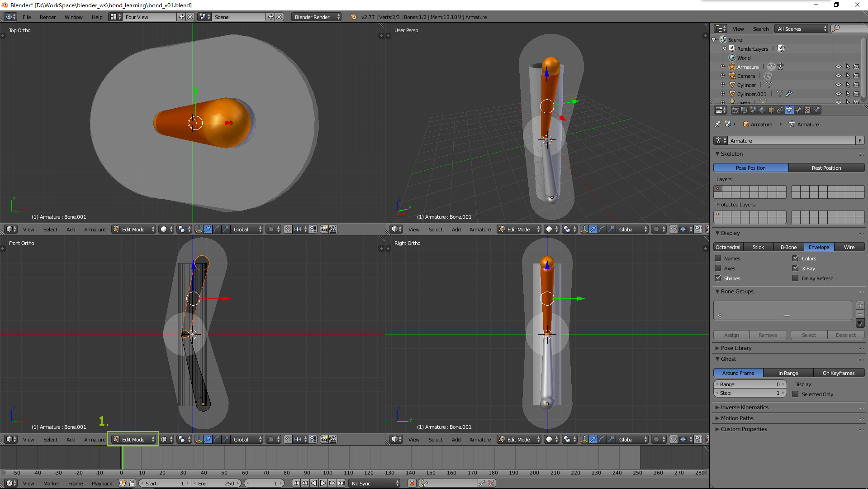The width and height of the screenshot is (868, 489).
Task: Switch armature to Rest Position
Action: [826, 168]
